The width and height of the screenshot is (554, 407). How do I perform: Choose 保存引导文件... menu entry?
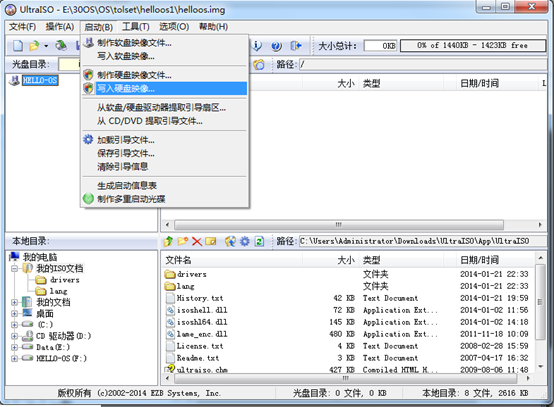[x=165, y=153]
